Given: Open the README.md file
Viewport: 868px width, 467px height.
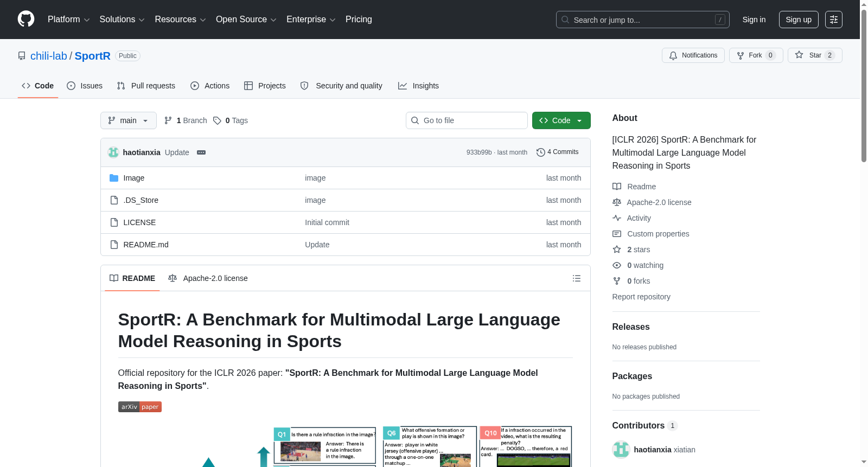Looking at the screenshot, I should (x=146, y=245).
